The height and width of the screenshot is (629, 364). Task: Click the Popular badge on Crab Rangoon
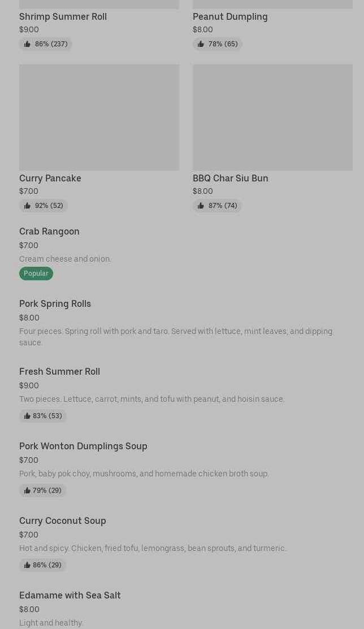tap(36, 274)
